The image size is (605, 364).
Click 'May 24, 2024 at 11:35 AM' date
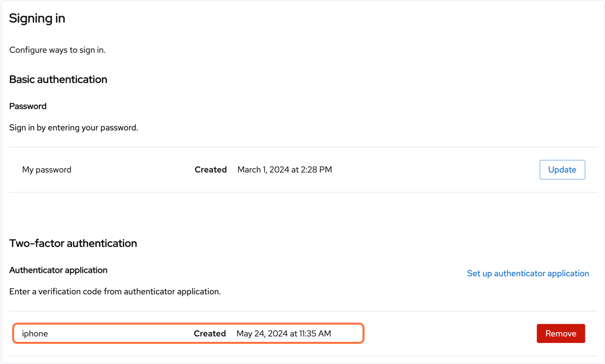click(x=284, y=333)
